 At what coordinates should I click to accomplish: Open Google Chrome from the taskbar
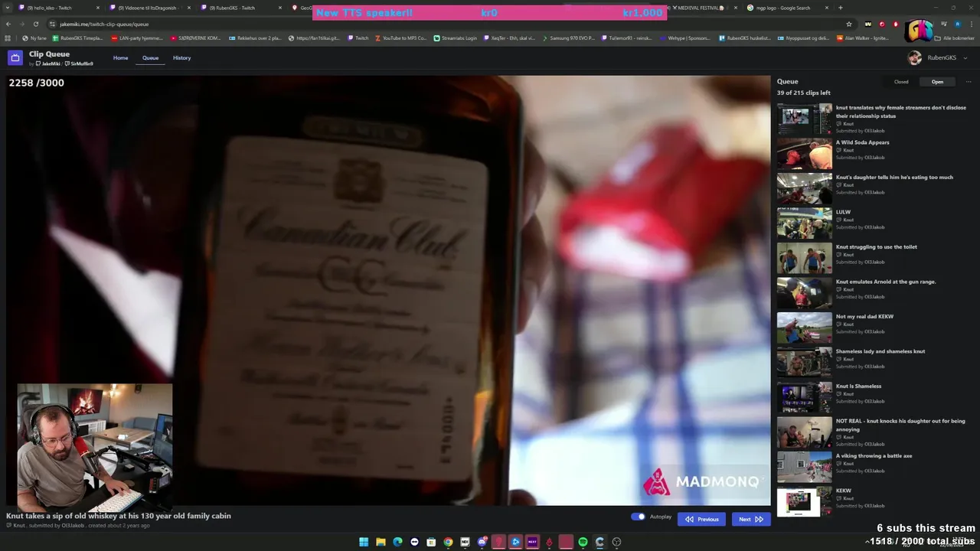[x=448, y=542]
